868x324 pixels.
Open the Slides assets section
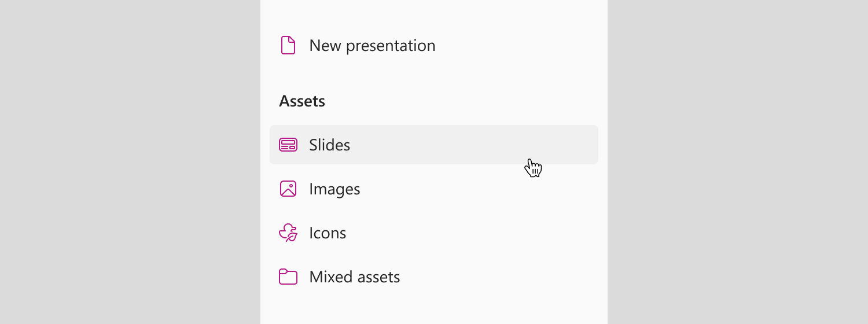[x=434, y=145]
